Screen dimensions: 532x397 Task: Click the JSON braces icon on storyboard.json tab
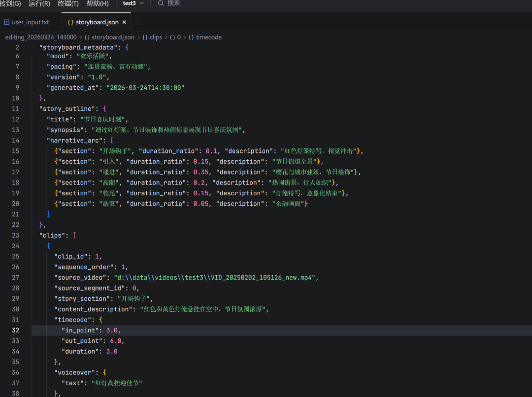tap(70, 22)
